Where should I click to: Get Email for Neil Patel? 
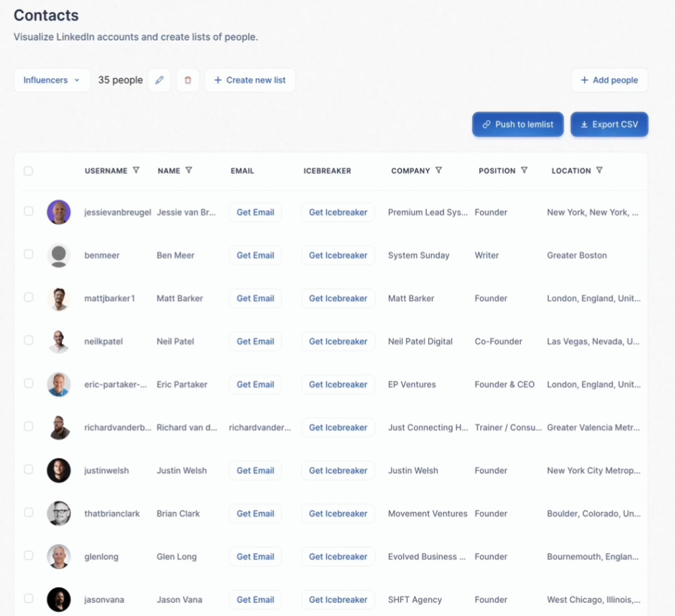255,341
